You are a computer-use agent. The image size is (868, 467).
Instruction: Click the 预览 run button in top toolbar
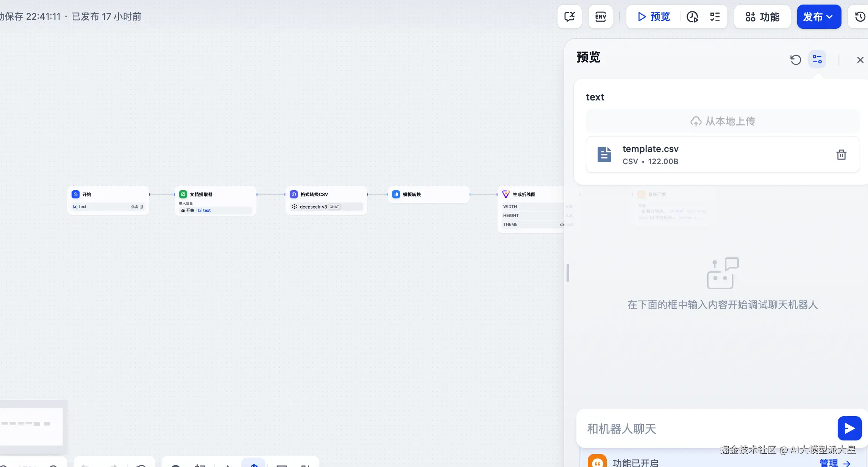[x=654, y=17]
